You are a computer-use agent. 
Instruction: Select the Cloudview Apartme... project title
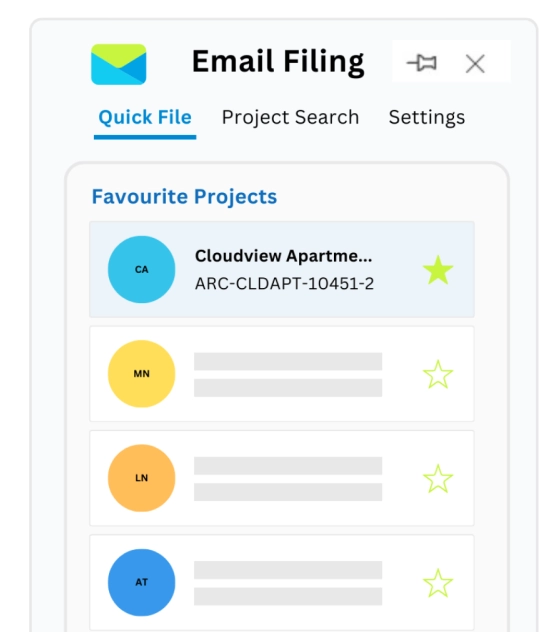coord(283,256)
